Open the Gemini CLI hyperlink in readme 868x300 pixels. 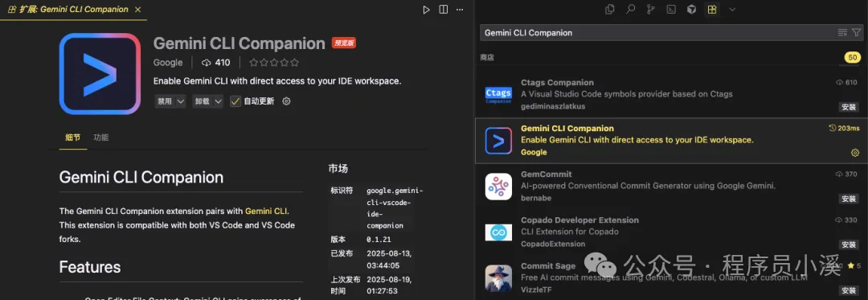click(266, 211)
